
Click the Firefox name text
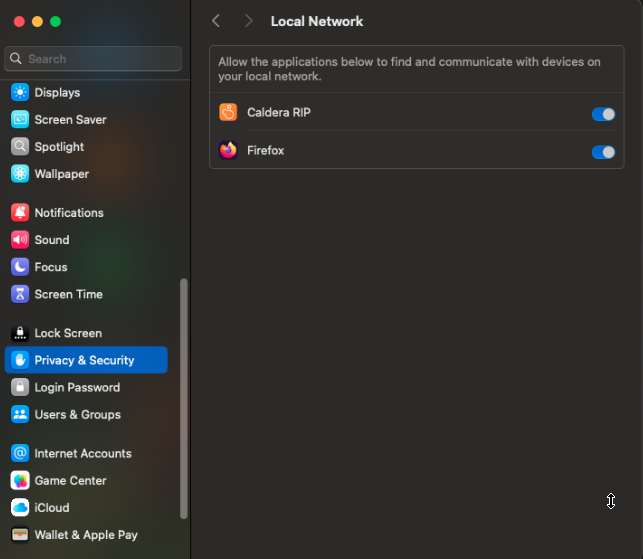(265, 151)
